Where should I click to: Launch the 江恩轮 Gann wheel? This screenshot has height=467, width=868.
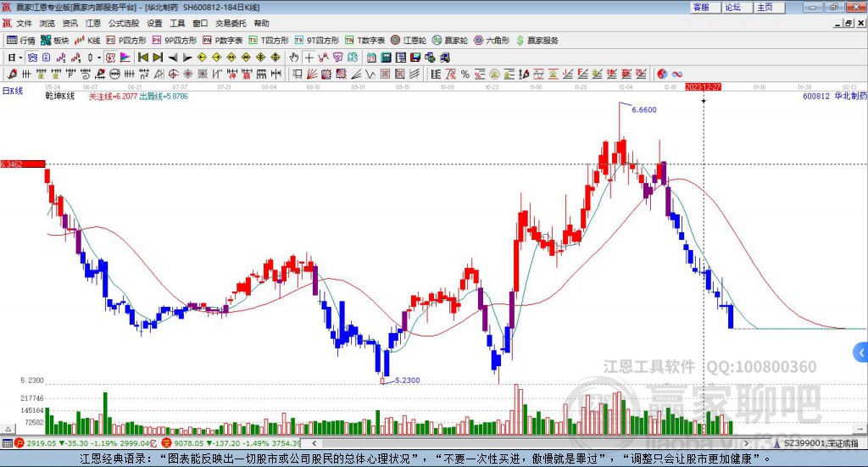409,41
